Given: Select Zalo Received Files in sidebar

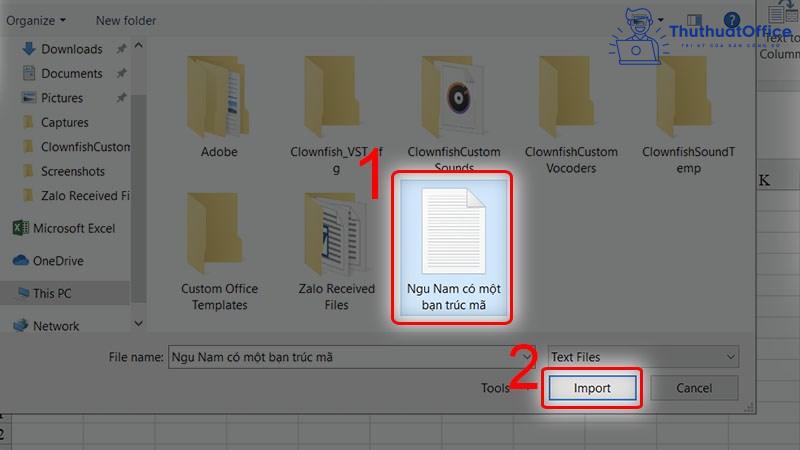Looking at the screenshot, I should coord(85,196).
